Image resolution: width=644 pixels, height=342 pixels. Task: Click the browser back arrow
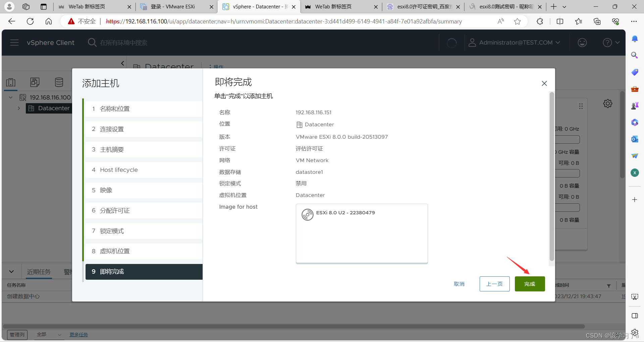[12, 21]
